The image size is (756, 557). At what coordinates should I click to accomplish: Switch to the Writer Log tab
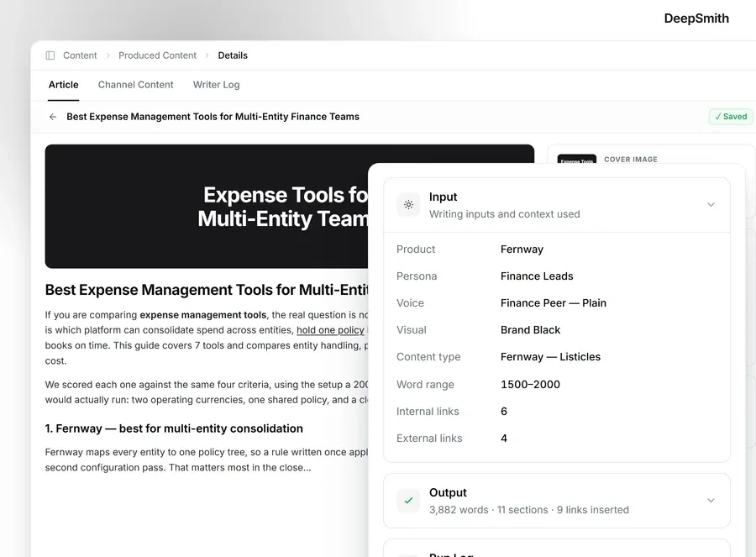(x=216, y=85)
